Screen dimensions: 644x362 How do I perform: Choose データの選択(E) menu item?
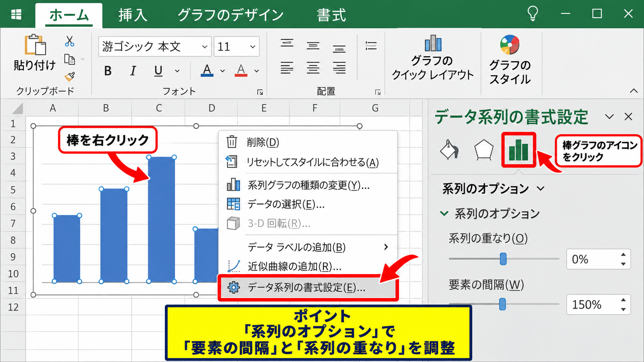(x=308, y=204)
